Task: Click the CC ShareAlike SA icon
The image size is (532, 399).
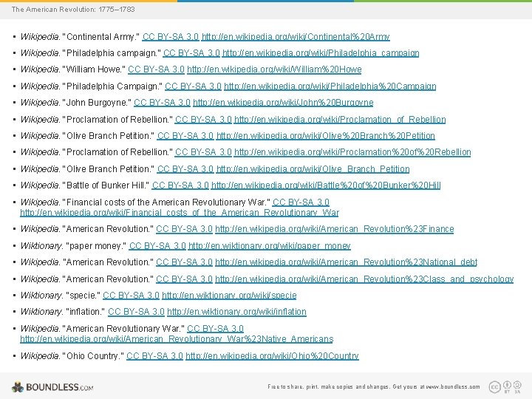Action: click(x=517, y=385)
